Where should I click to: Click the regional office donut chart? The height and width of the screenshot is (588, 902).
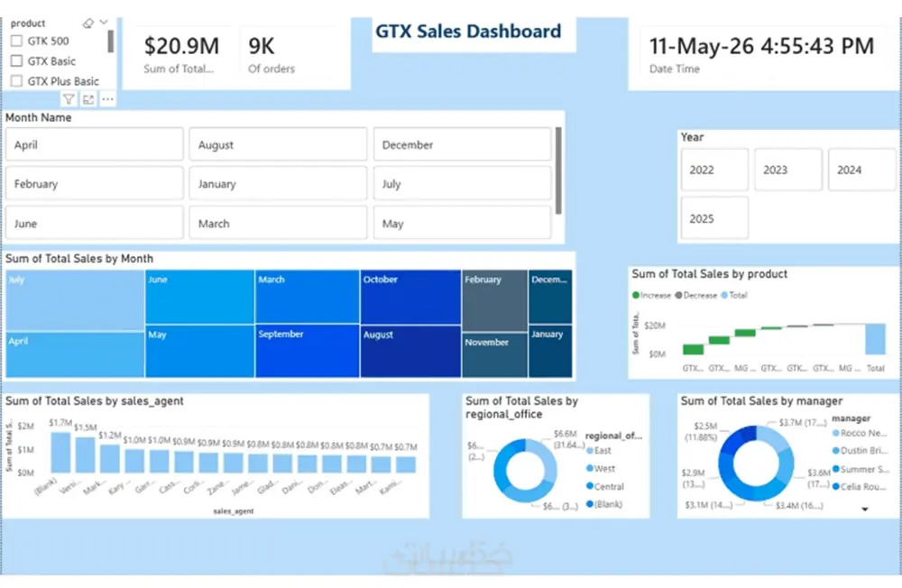tap(525, 471)
